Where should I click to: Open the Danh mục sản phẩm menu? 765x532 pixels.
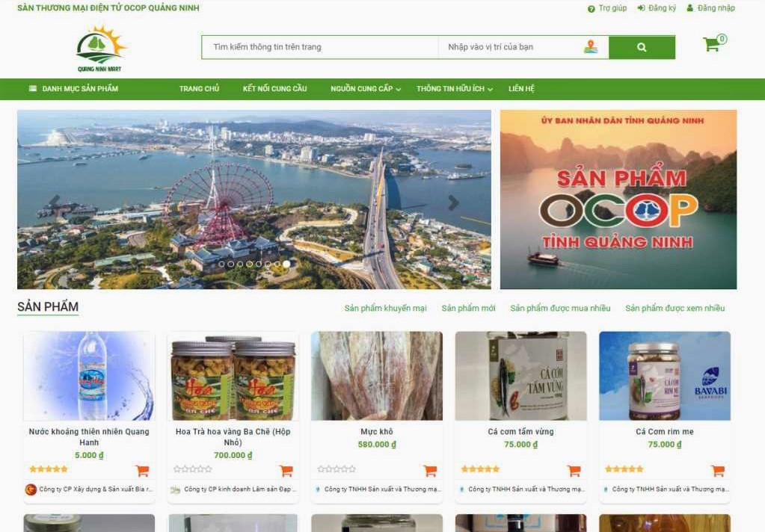[x=73, y=89]
